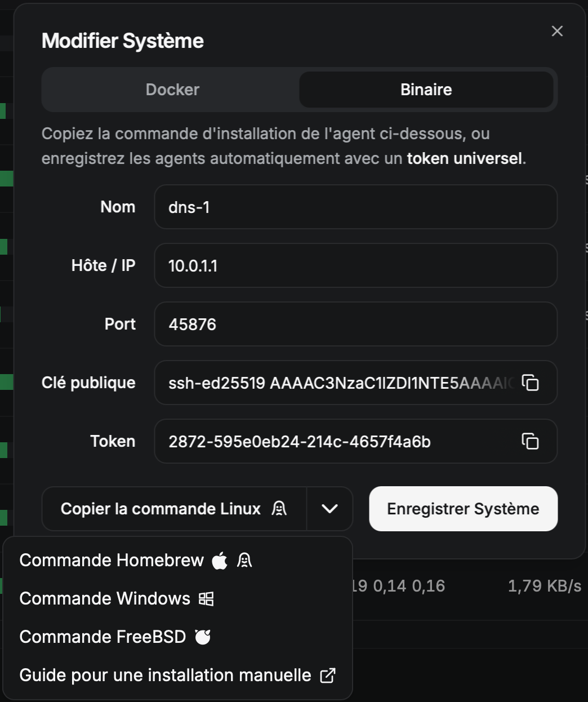Open the token universel link

click(465, 158)
